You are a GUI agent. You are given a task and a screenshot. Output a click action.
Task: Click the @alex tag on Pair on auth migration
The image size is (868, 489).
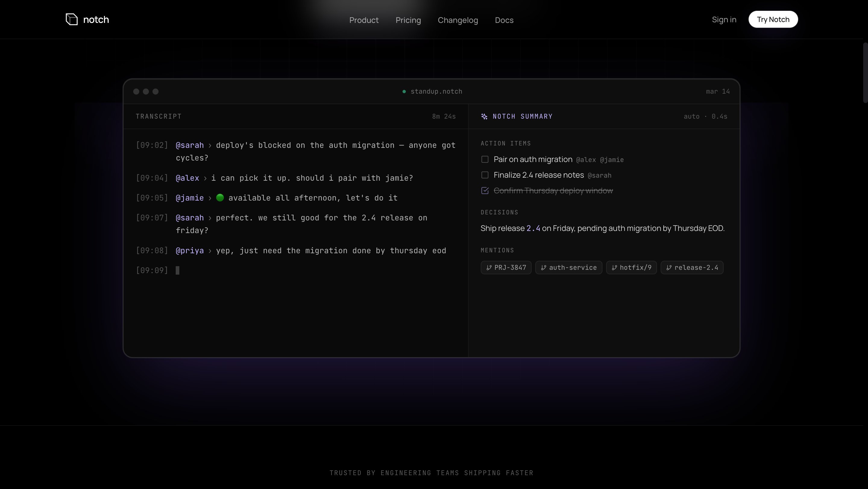(586, 160)
